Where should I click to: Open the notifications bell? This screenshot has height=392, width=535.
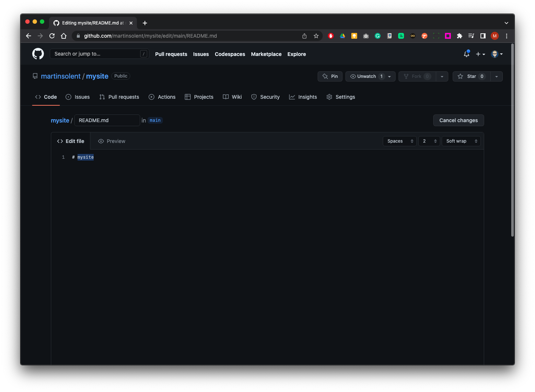tap(467, 54)
